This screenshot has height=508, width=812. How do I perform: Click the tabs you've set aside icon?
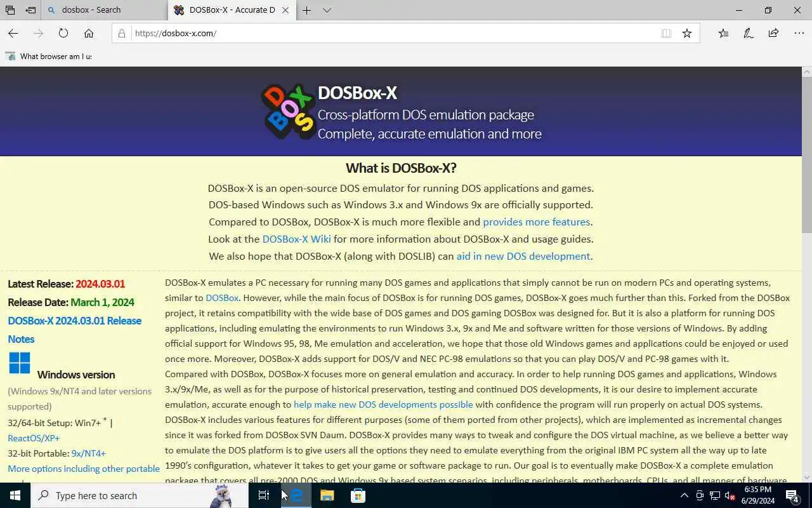(x=10, y=10)
